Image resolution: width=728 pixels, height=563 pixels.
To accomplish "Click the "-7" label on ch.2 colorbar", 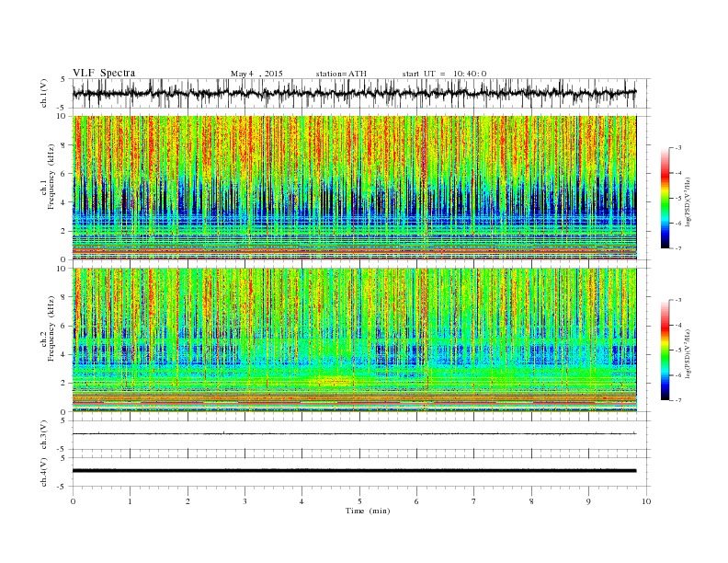I will (678, 400).
